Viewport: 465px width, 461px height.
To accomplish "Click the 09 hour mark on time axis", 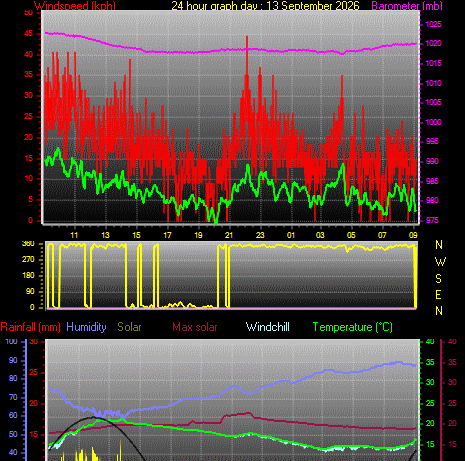I will (x=413, y=235).
